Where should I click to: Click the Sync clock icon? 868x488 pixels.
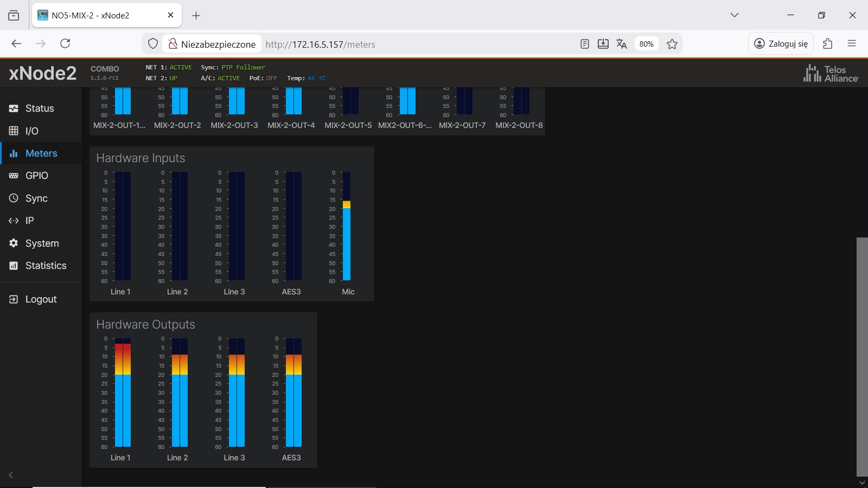coord(14,198)
